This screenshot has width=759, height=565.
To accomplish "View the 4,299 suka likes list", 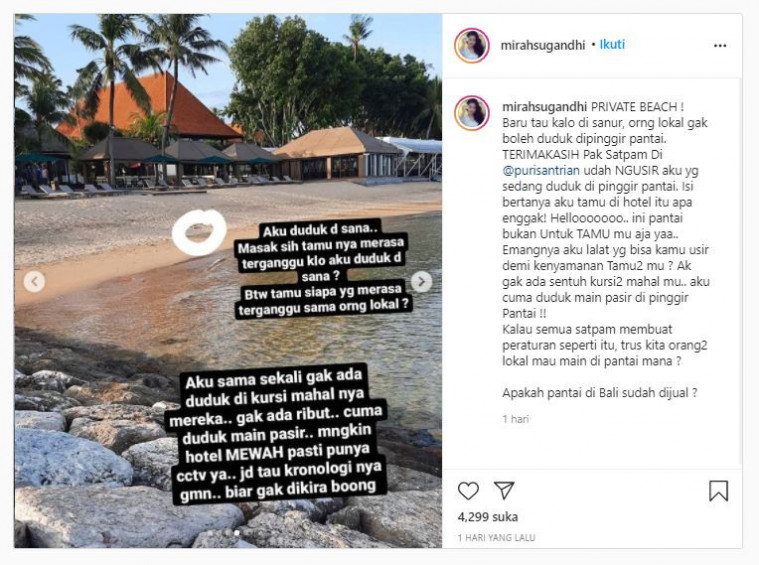I will (x=487, y=517).
